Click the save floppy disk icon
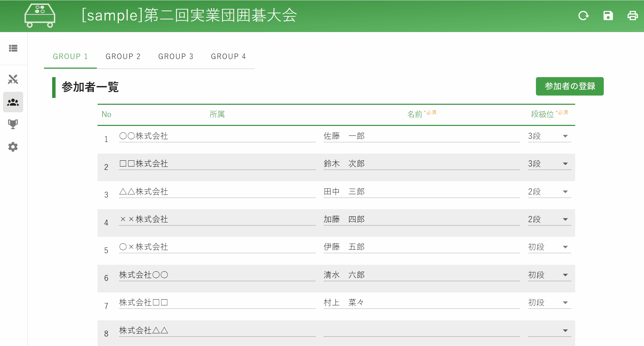 (608, 16)
